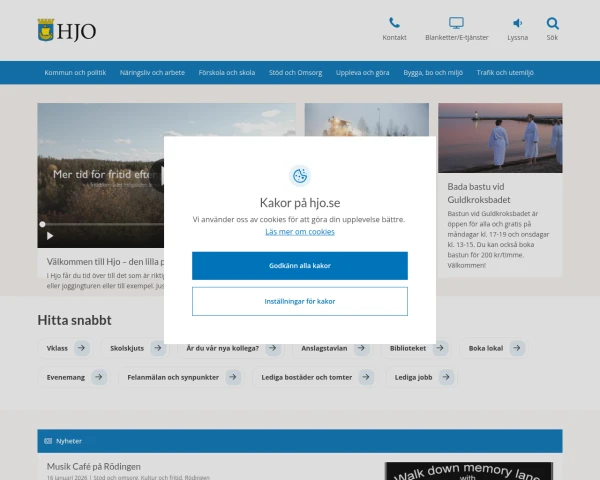Click the Hjo coat of arms logo
Screen dimensions: 600x480
click(46, 30)
